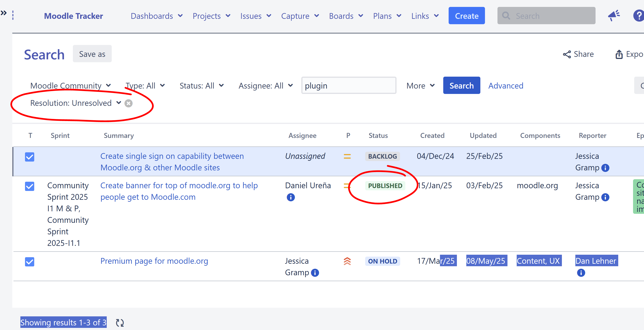Click the PUBLISHED status badge
This screenshot has width=644, height=330.
(x=385, y=186)
